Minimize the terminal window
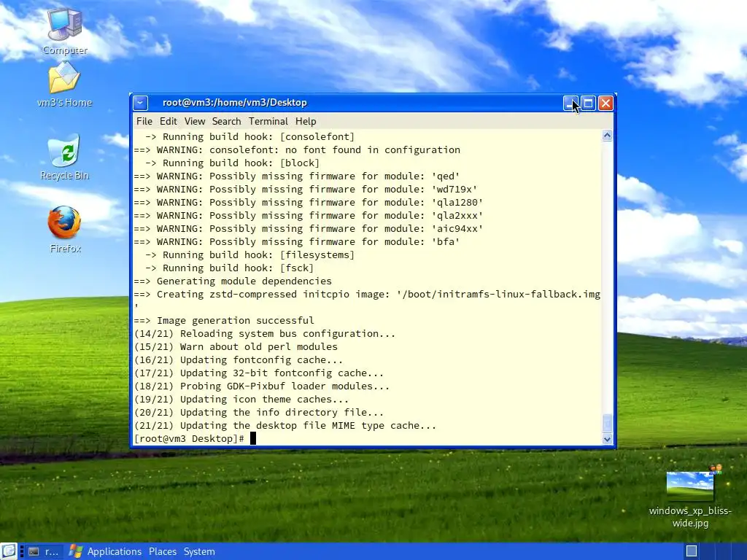747x560 pixels. pyautogui.click(x=570, y=103)
